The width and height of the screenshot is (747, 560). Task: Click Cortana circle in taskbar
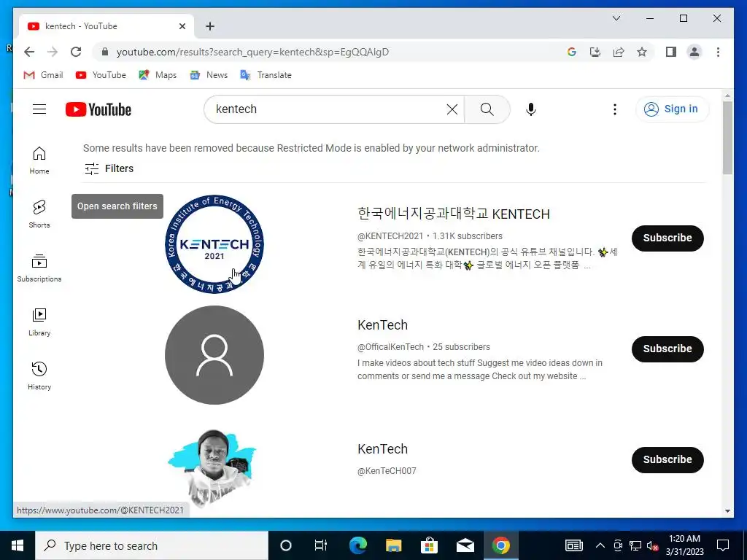pyautogui.click(x=286, y=545)
